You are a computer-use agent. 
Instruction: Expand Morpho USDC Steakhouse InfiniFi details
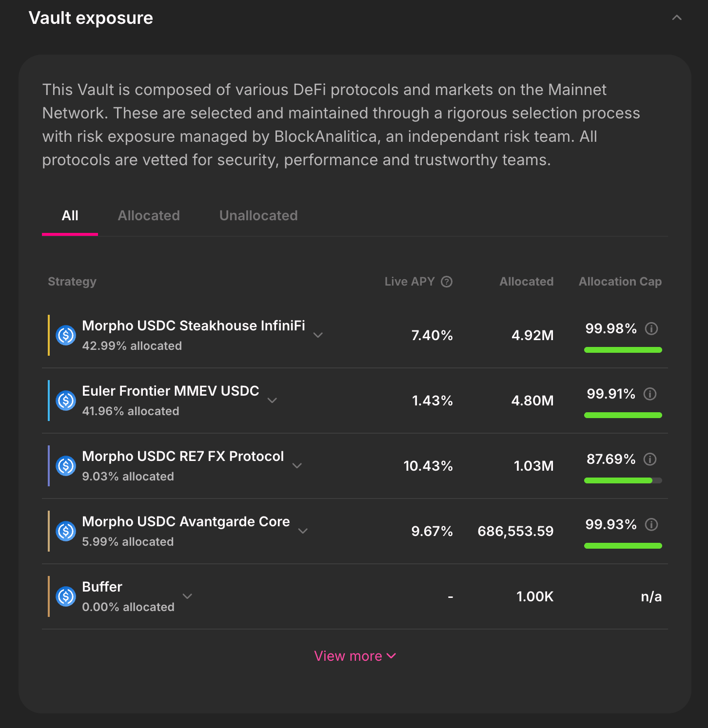(318, 335)
